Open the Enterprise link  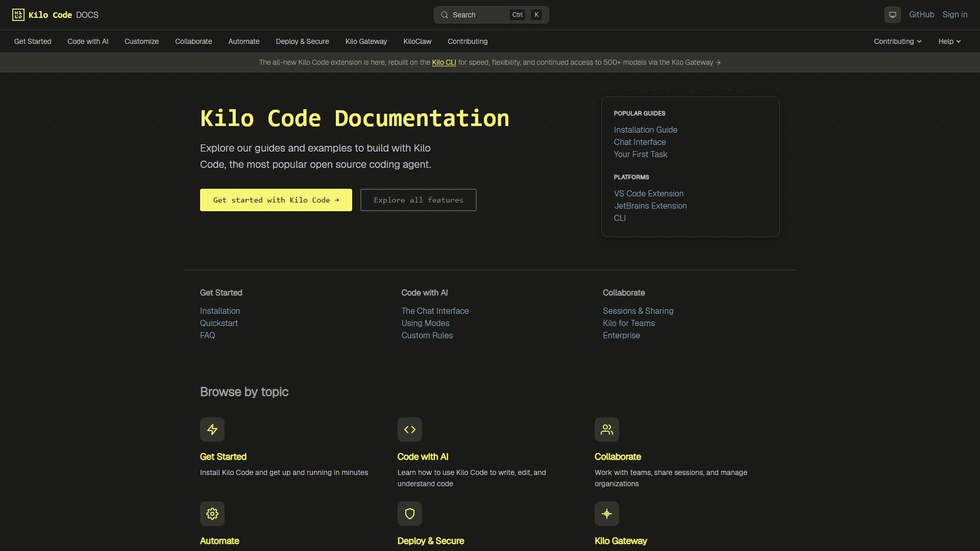tap(621, 335)
